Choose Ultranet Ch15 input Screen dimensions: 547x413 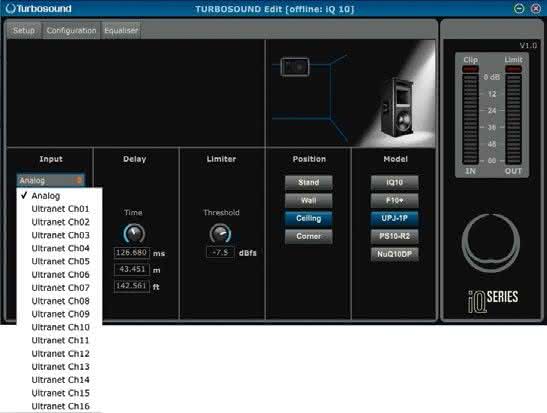coord(59,393)
